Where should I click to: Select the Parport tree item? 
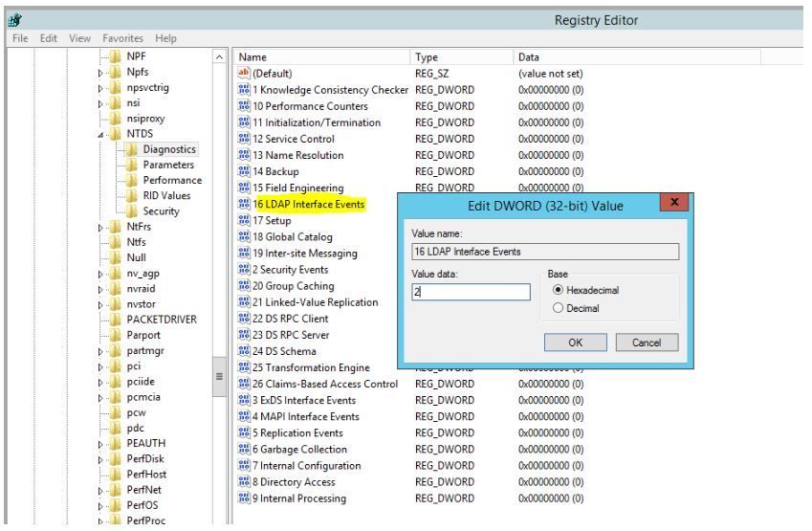[x=143, y=335]
